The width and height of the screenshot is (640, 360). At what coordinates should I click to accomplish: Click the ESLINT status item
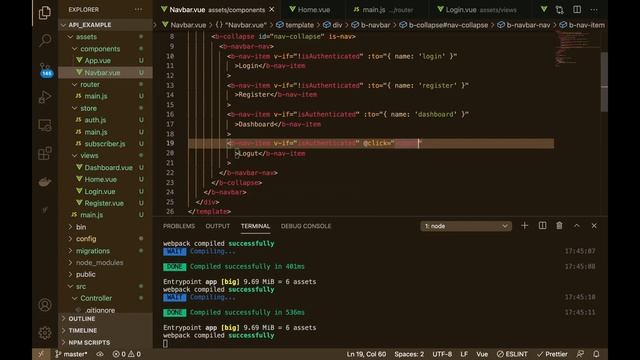pyautogui.click(x=512, y=354)
